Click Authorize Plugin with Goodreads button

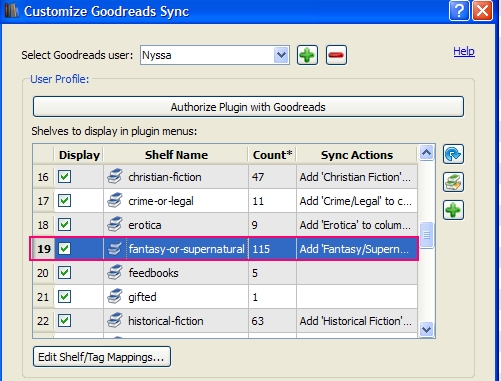pyautogui.click(x=248, y=107)
